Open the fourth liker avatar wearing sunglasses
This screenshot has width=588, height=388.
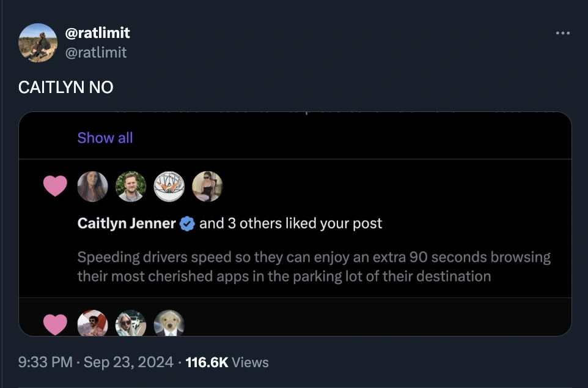click(207, 186)
